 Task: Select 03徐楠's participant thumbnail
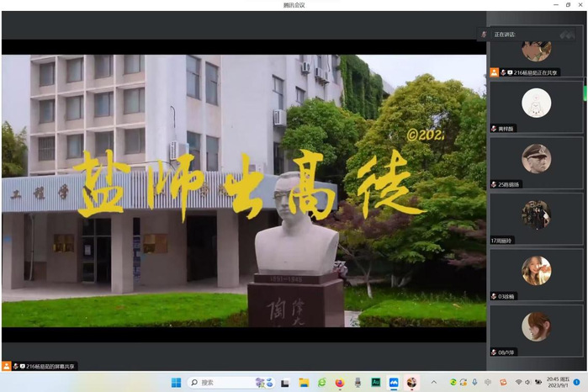[536, 273]
